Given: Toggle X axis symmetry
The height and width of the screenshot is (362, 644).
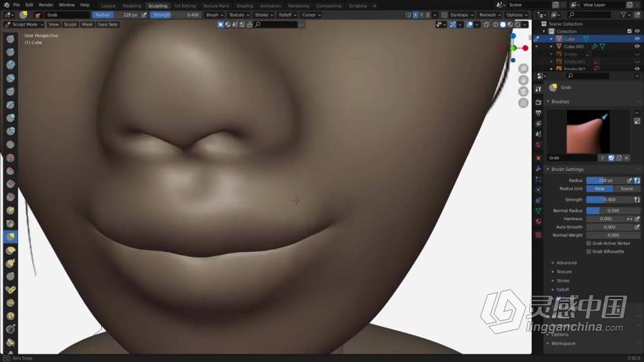Looking at the screenshot, I should tap(415, 15).
